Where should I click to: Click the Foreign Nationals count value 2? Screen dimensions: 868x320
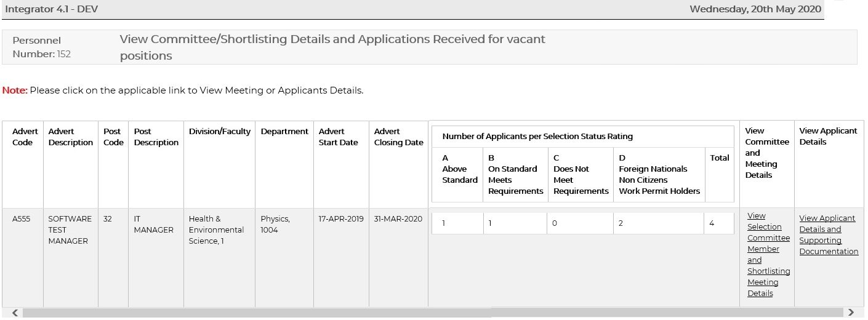(621, 223)
